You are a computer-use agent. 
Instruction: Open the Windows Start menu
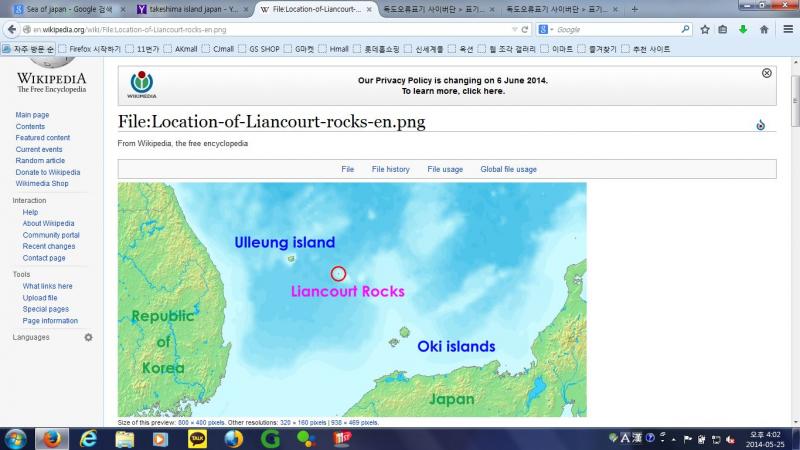[x=15, y=439]
